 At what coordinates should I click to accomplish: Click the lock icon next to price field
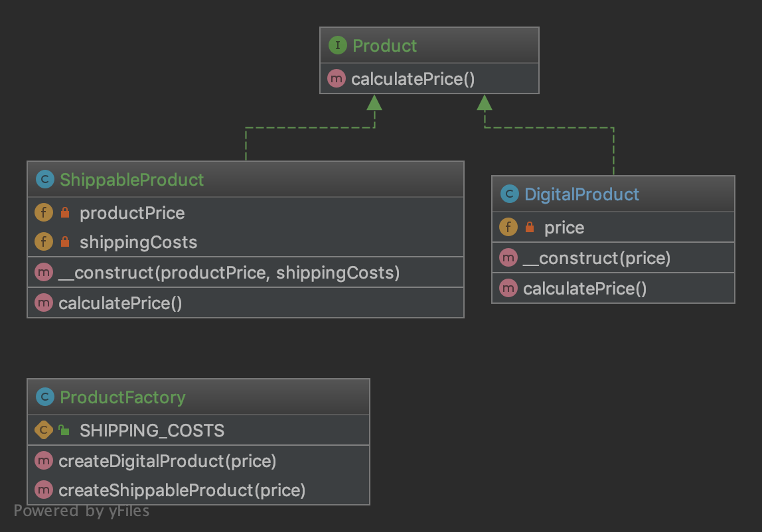pos(530,227)
